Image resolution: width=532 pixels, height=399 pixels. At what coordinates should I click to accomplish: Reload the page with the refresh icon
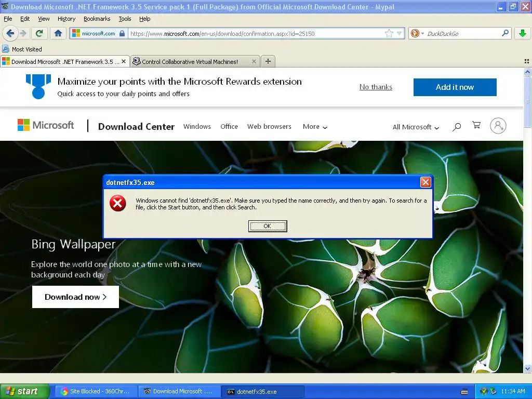point(39,33)
